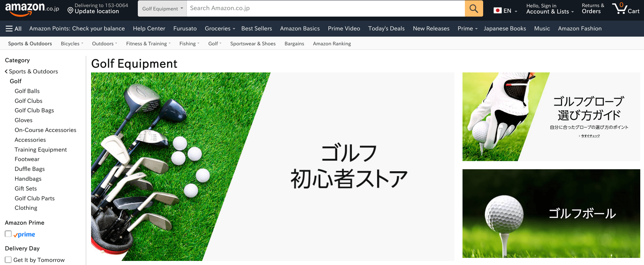This screenshot has width=644, height=265.
Task: Click the prime logo in filters
Action: [x=24, y=235]
